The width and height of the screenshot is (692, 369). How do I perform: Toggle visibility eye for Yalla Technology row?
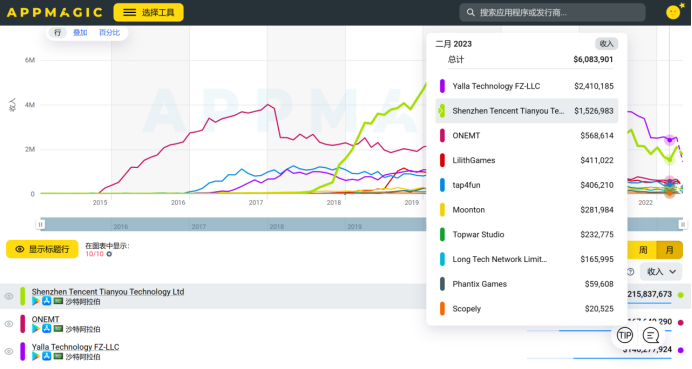(x=9, y=352)
